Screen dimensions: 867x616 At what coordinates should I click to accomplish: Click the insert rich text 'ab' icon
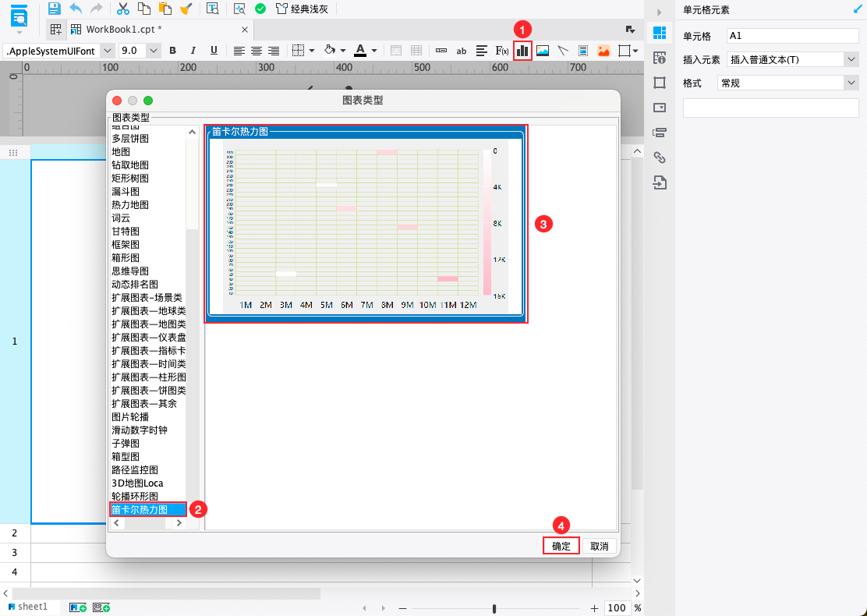461,51
